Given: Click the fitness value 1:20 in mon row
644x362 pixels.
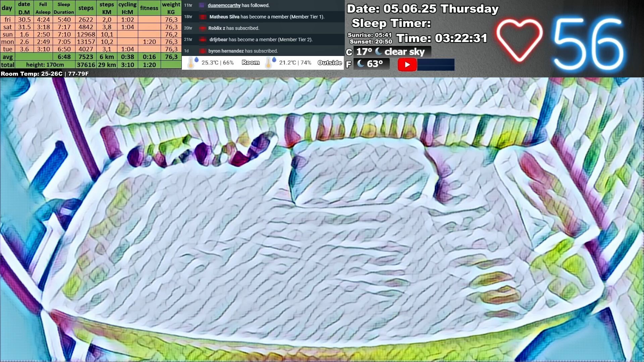Looking at the screenshot, I should coord(149,42).
